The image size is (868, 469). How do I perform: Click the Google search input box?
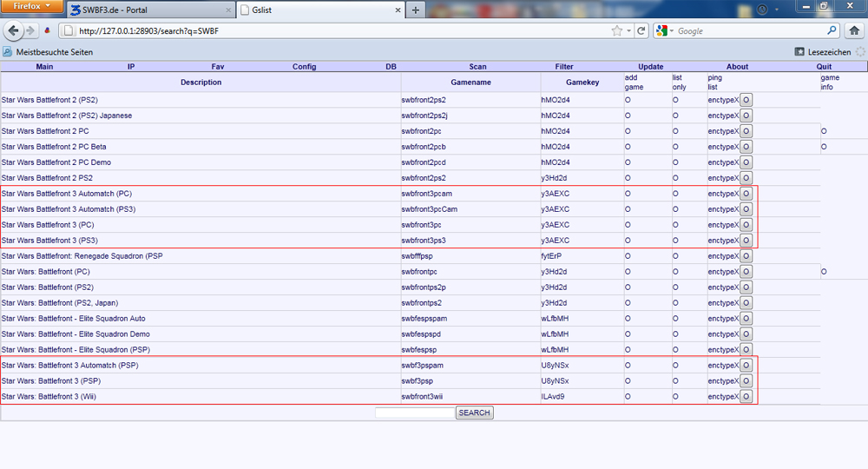coord(750,31)
